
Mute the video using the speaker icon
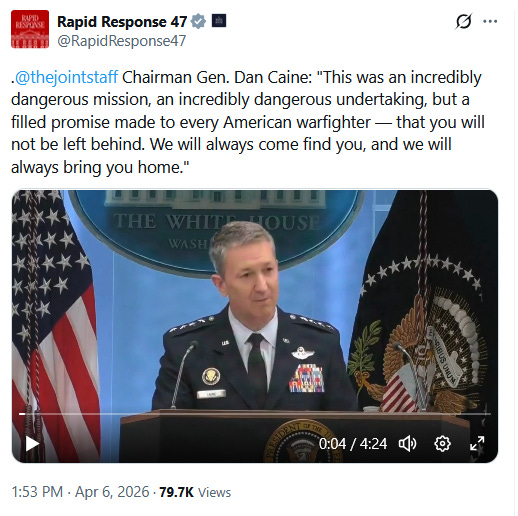pyautogui.click(x=407, y=444)
